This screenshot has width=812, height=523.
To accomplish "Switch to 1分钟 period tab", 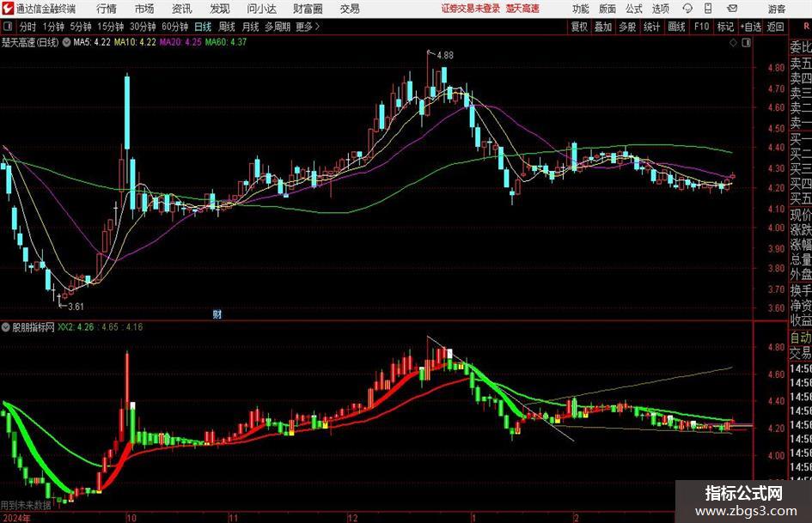I will point(52,27).
